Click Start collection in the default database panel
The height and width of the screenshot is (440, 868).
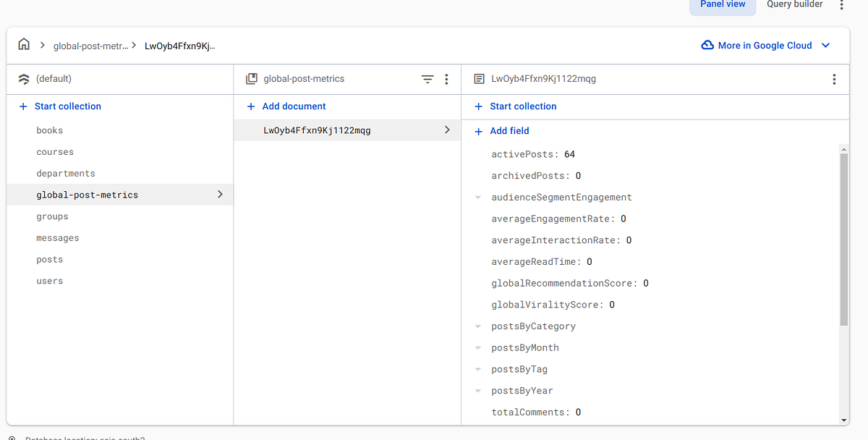pos(67,106)
